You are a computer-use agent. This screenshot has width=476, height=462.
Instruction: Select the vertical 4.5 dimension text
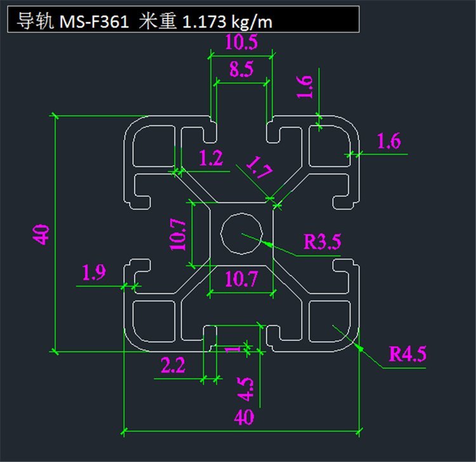pyautogui.click(x=246, y=389)
